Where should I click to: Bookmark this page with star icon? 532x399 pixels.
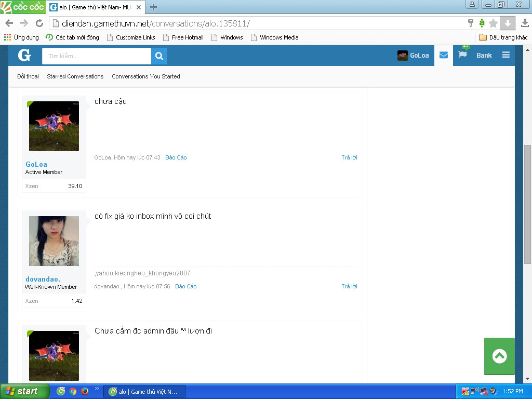tap(494, 23)
